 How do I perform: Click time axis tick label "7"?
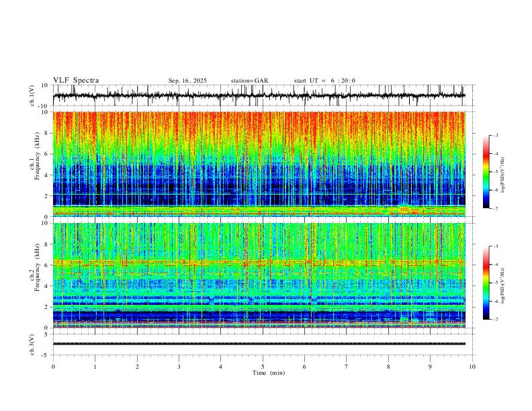347,367
